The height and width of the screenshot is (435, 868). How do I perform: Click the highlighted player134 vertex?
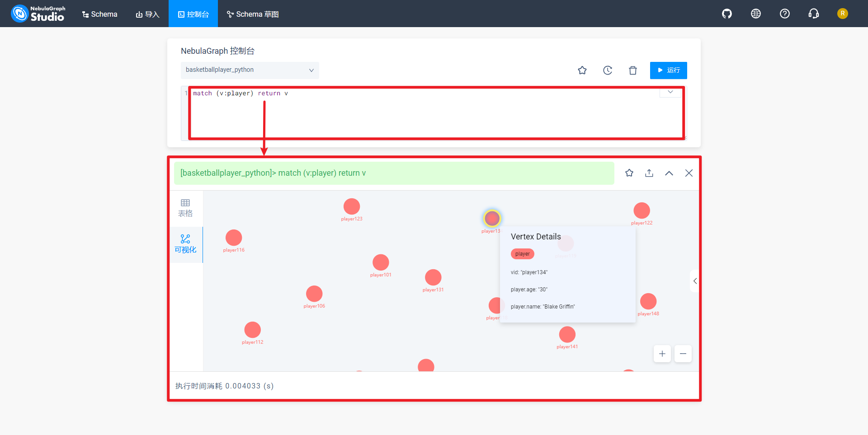point(492,218)
